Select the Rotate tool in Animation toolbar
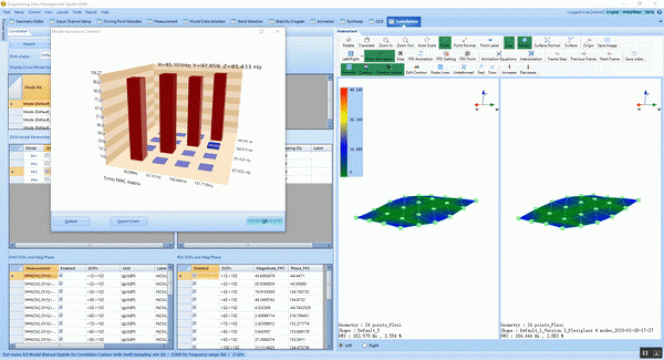Screen dimensions: 664x360 pos(348,42)
